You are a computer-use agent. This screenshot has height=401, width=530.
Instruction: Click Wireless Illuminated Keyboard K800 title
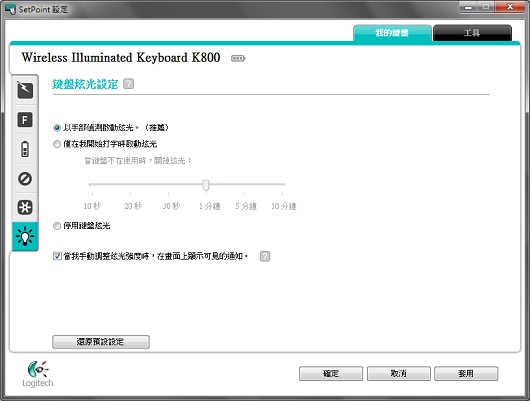coord(121,58)
